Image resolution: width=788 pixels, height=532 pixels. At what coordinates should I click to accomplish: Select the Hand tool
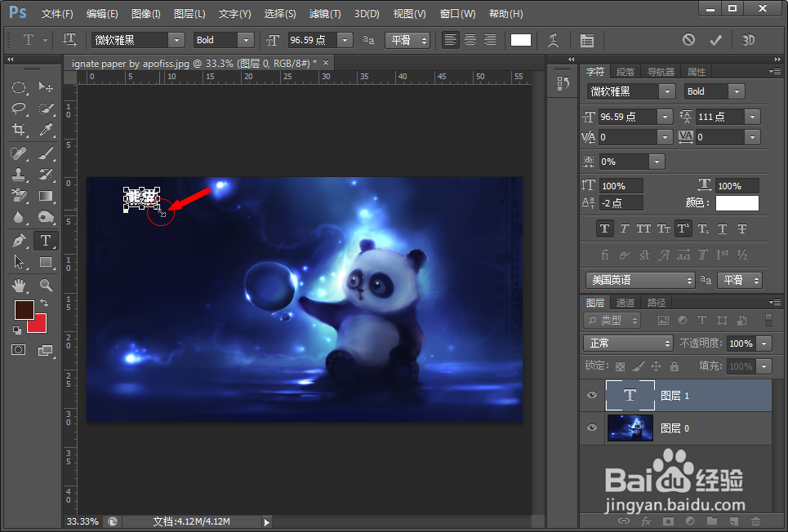point(19,286)
